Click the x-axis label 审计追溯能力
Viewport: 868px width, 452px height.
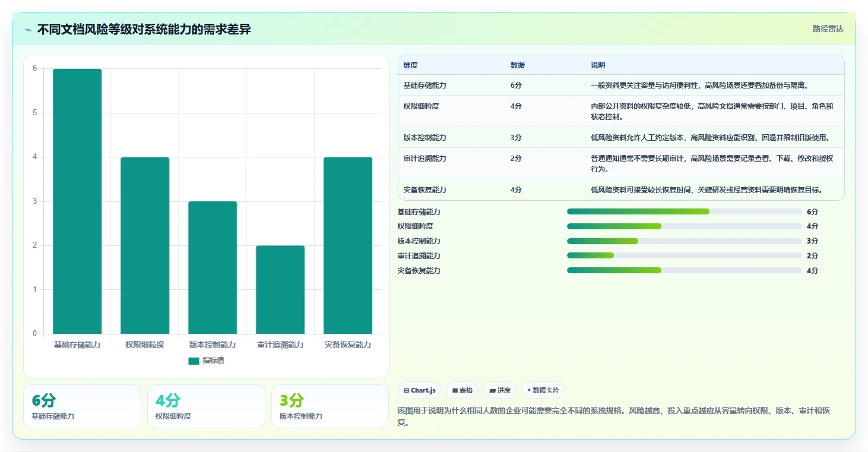(280, 344)
